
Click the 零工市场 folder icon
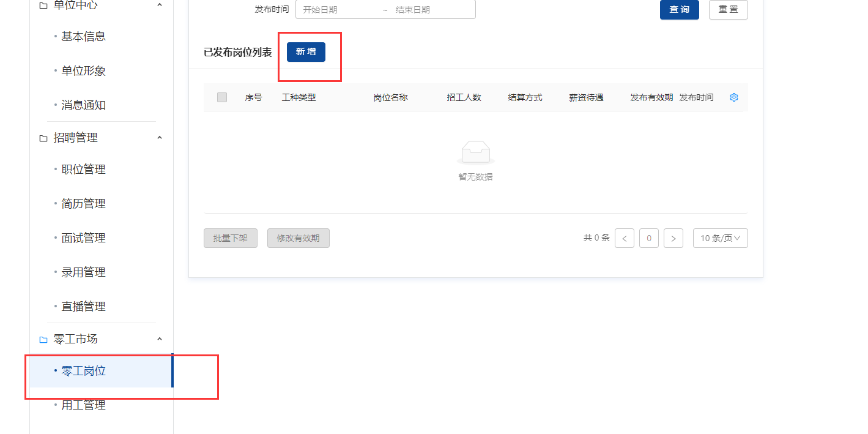click(43, 339)
